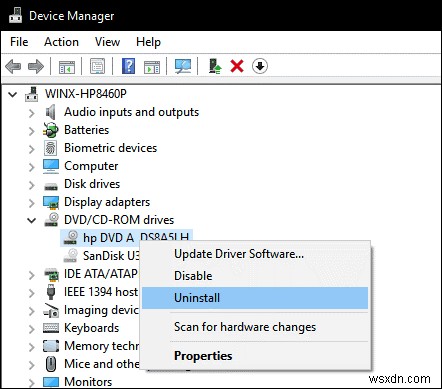The width and height of the screenshot is (442, 389).
Task: Open the File menu
Action: tap(19, 42)
